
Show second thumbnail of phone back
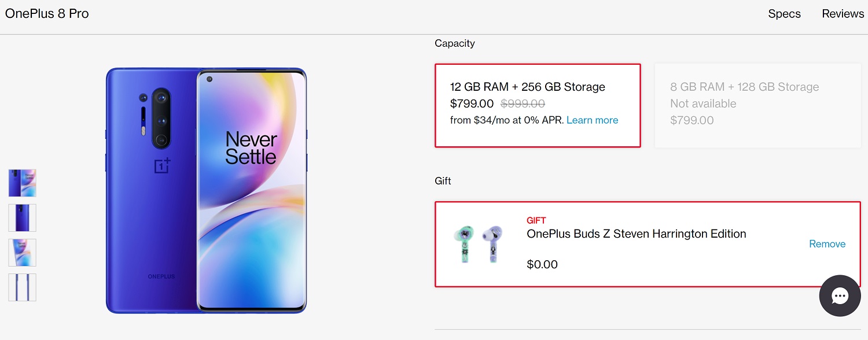[23, 218]
